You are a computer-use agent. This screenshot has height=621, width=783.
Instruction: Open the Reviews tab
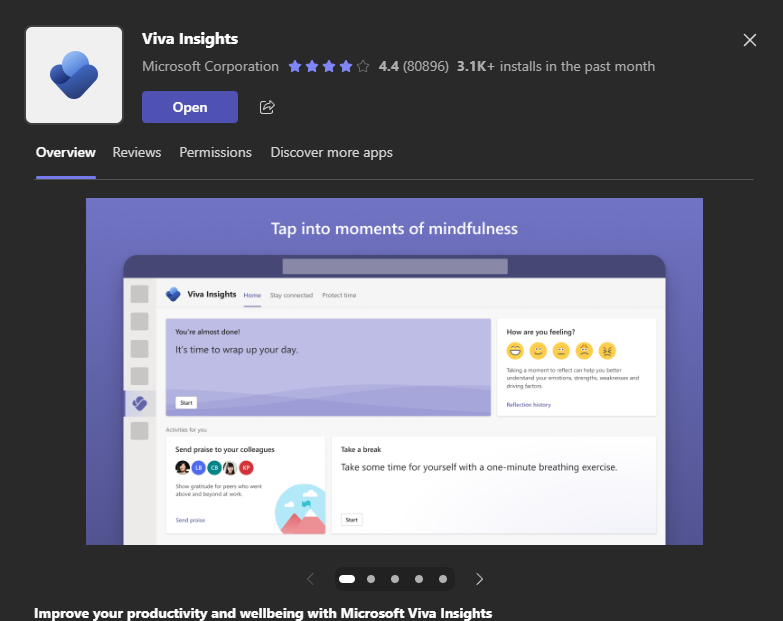pyautogui.click(x=137, y=152)
